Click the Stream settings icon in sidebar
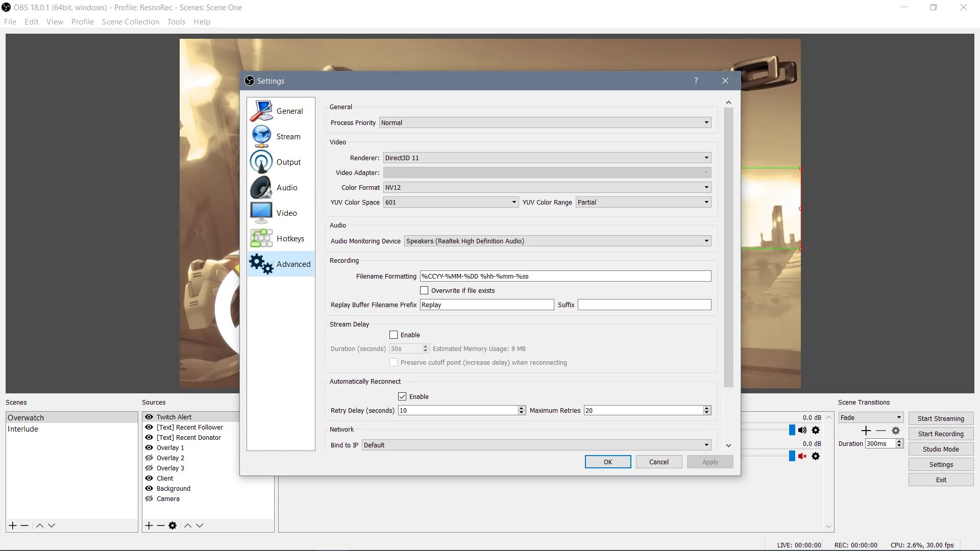Viewport: 980px width, 551px height. [261, 136]
